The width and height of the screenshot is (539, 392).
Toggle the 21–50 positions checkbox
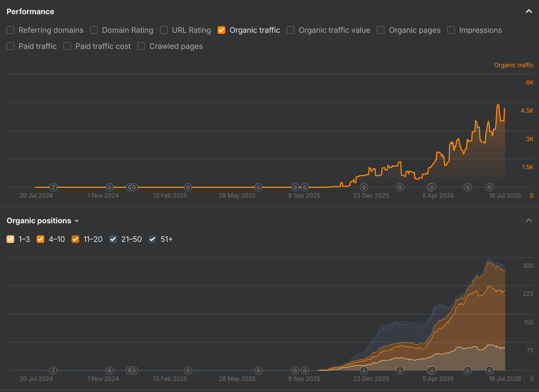pyautogui.click(x=113, y=239)
